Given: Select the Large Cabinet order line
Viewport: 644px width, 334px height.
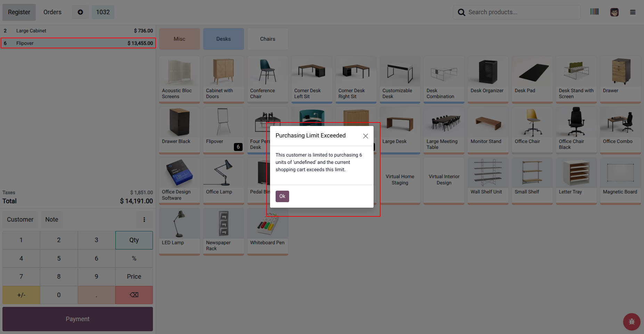Looking at the screenshot, I should [x=78, y=31].
